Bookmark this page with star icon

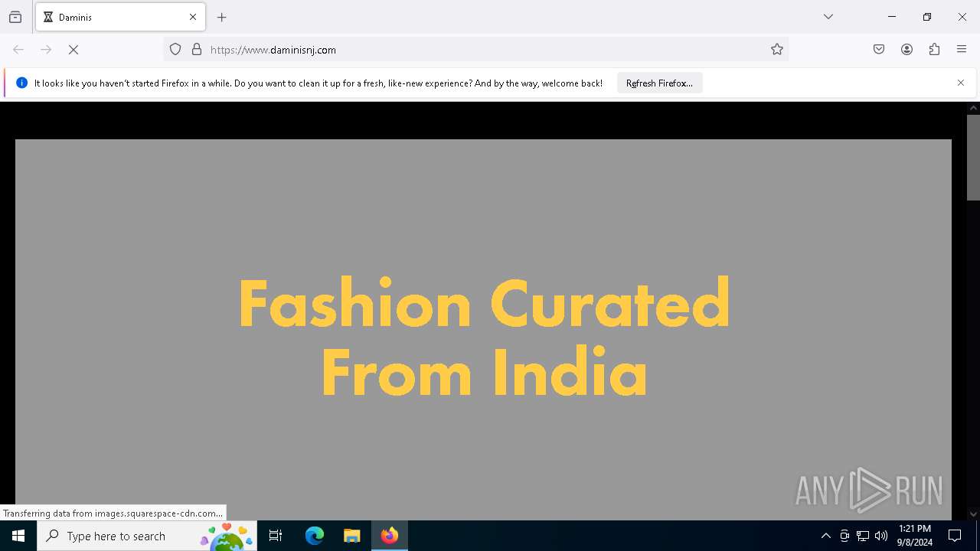777,50
